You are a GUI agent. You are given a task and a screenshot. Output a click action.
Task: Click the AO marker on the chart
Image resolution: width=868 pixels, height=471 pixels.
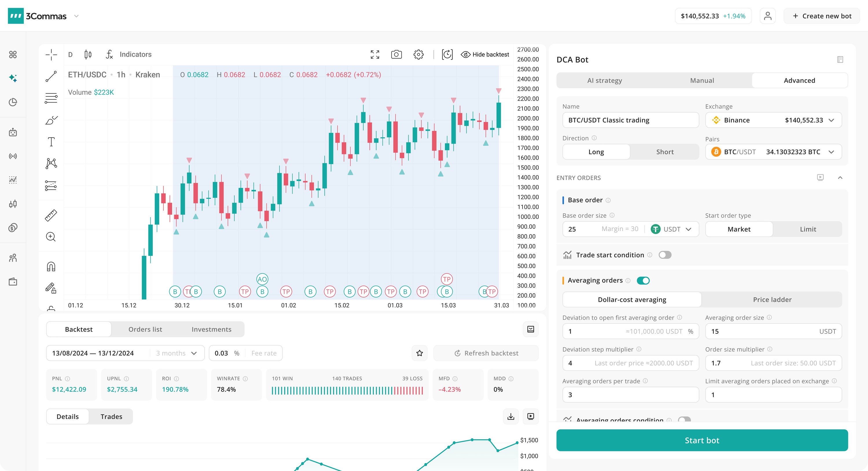coord(262,279)
